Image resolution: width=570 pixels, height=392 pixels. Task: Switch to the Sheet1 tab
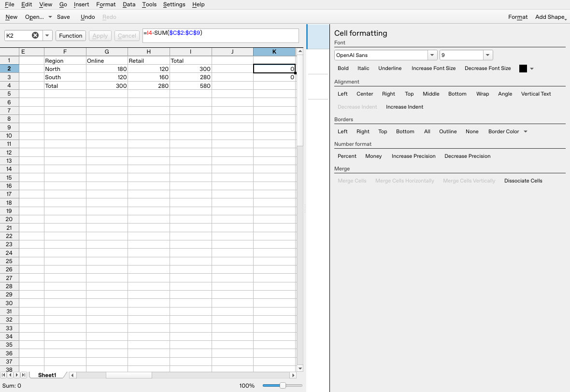pos(47,375)
